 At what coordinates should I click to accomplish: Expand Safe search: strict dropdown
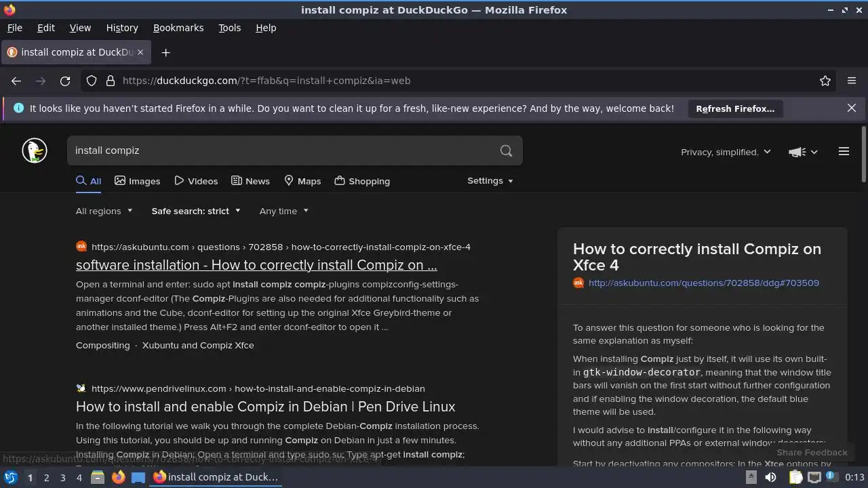pyautogui.click(x=196, y=211)
